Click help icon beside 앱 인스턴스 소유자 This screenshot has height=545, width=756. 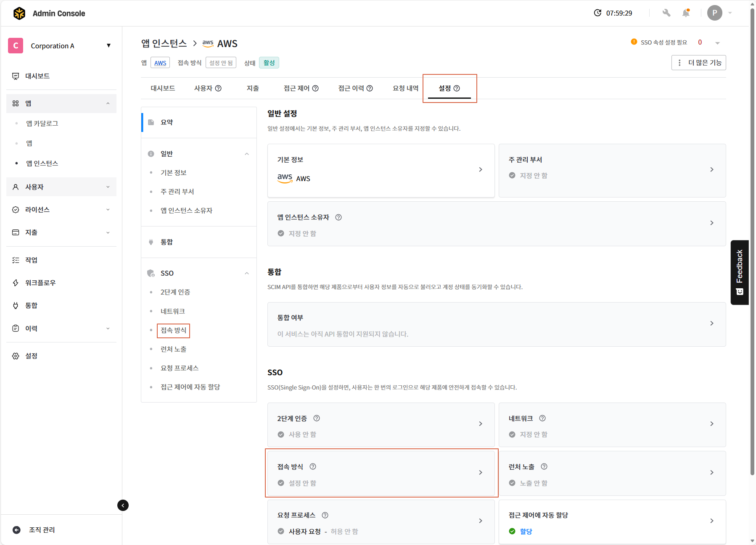[338, 217]
